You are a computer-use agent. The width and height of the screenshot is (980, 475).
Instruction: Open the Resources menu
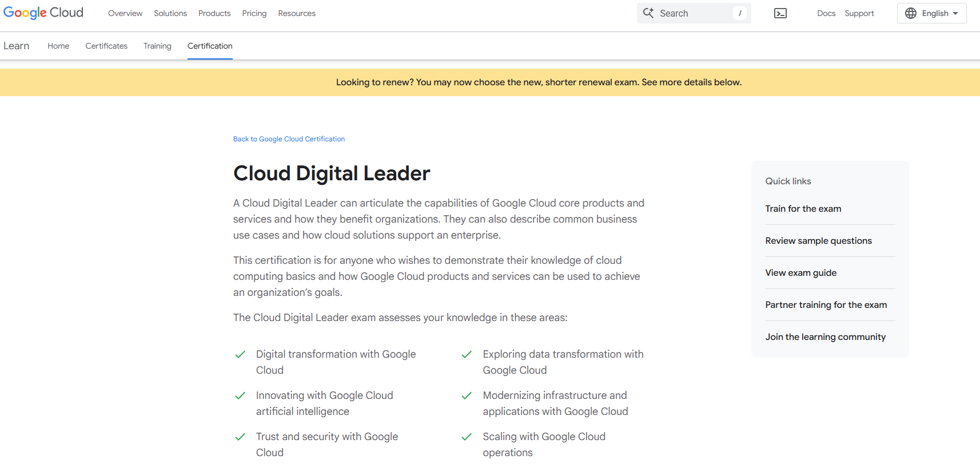point(297,13)
